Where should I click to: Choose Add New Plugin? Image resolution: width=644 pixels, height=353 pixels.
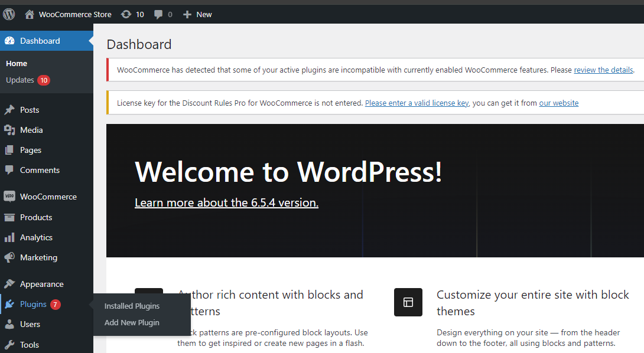[131, 322]
